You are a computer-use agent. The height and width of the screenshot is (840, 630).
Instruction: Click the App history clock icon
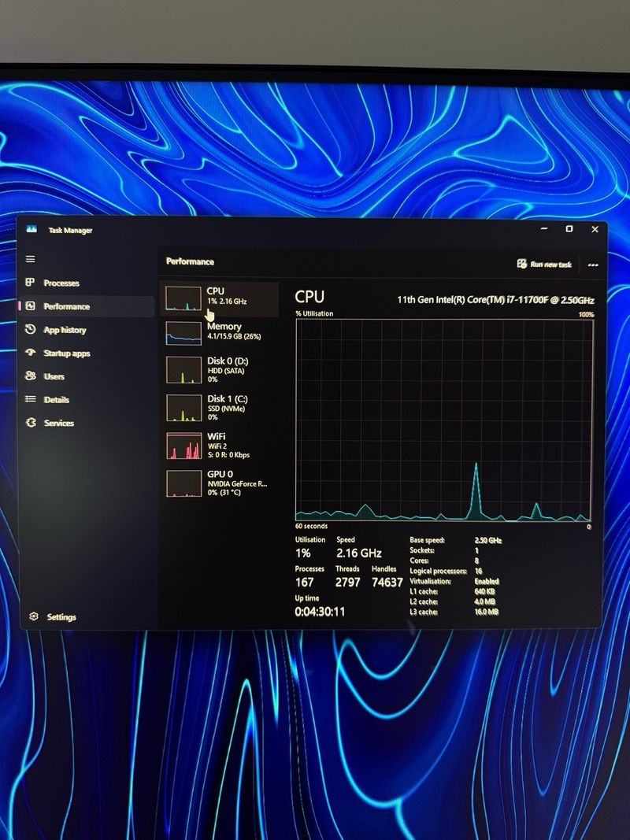click(x=31, y=329)
